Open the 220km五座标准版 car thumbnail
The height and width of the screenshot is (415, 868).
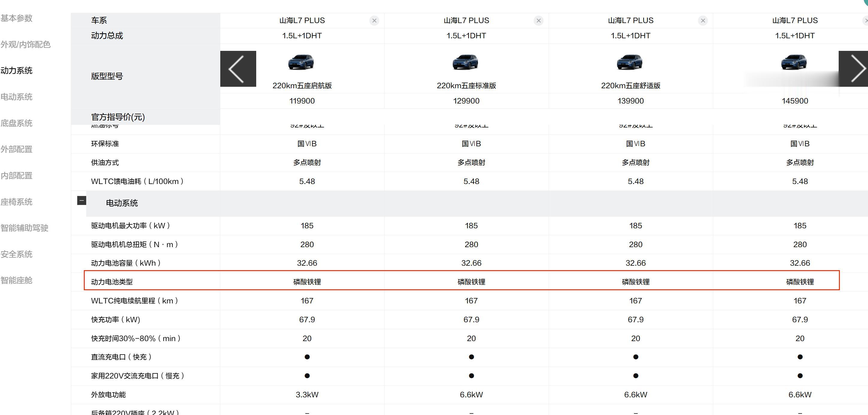465,62
